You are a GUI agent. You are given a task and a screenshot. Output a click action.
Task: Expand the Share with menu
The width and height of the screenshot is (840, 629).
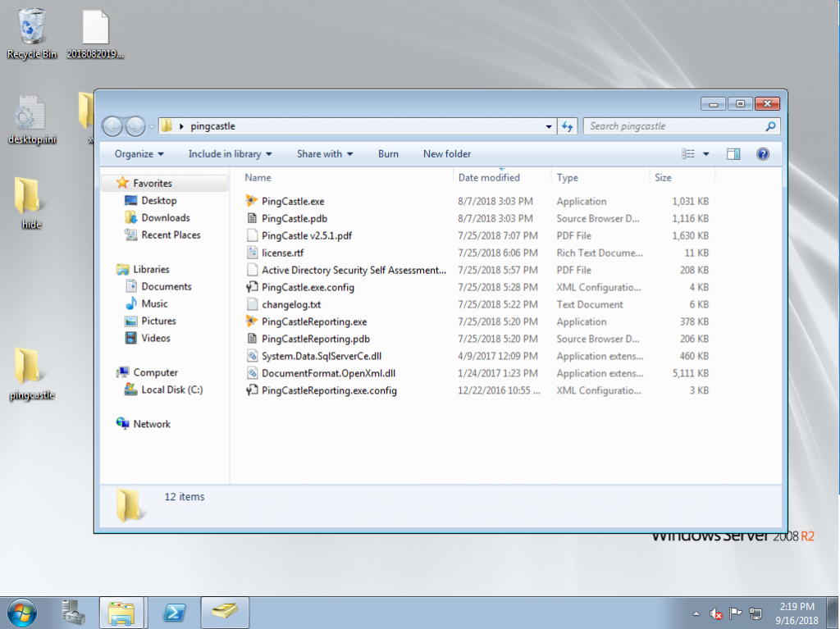pyautogui.click(x=325, y=154)
